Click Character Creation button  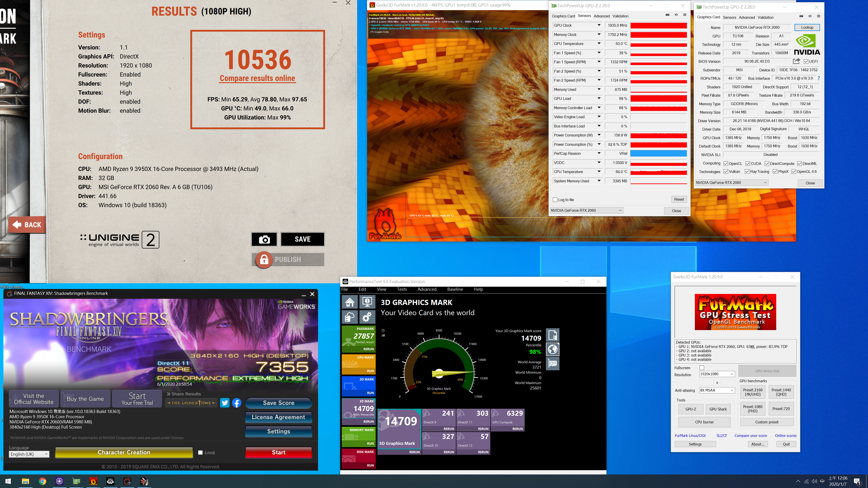pos(124,452)
